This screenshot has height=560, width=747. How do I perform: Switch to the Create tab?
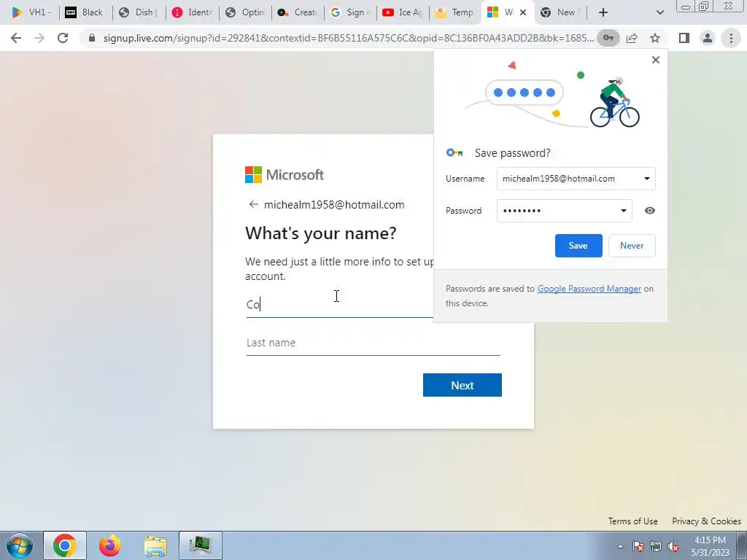(x=298, y=12)
